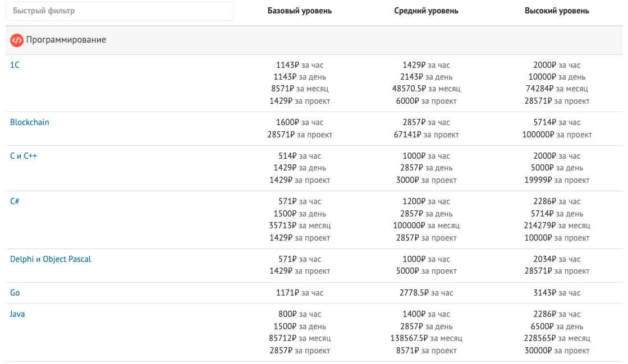This screenshot has width=628, height=364.
Task: Open the Java category link
Action: pos(17,314)
